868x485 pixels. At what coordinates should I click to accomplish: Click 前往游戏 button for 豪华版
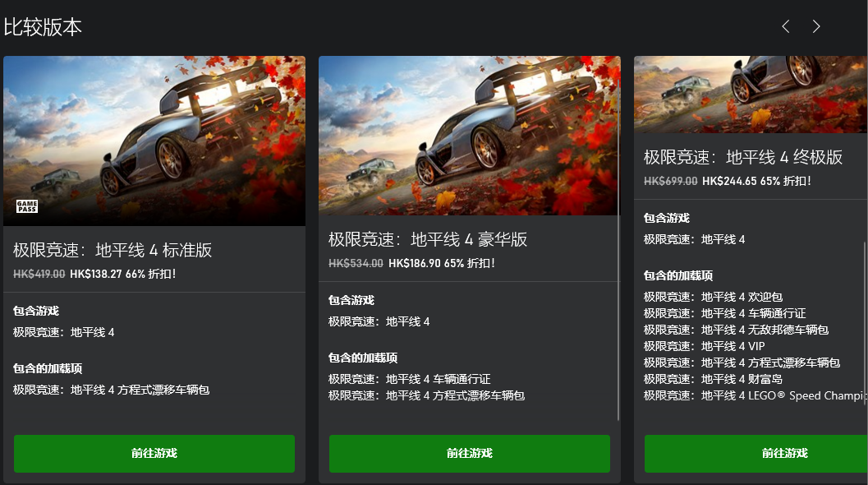pyautogui.click(x=470, y=454)
